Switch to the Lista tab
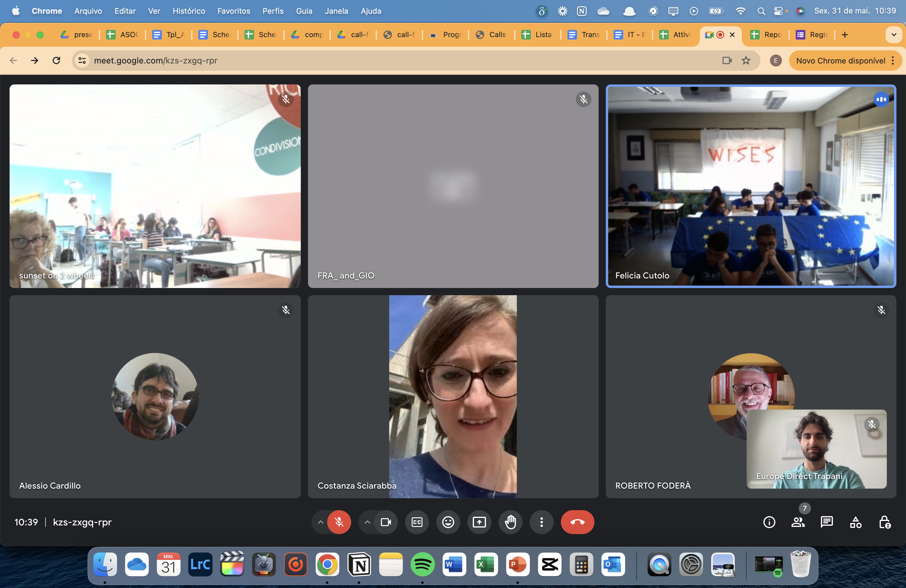 pos(537,35)
